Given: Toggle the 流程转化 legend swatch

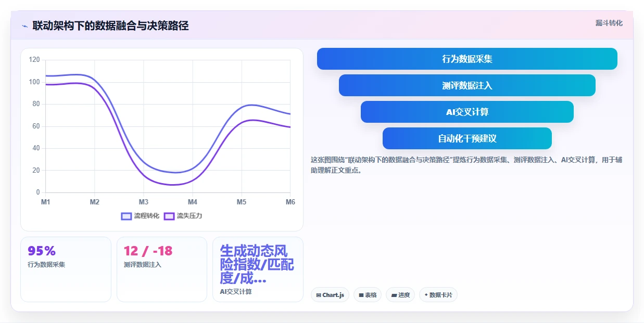Looking at the screenshot, I should pyautogui.click(x=126, y=216).
